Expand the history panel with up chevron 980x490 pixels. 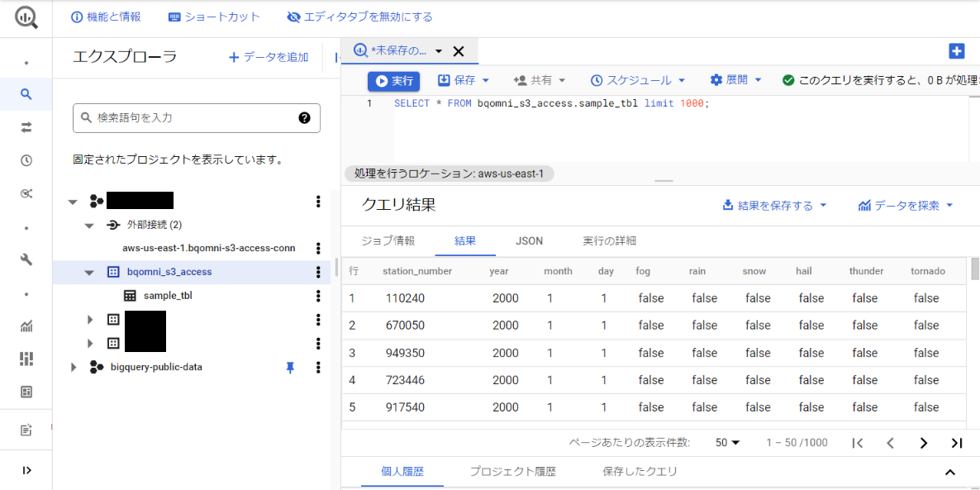coord(950,472)
